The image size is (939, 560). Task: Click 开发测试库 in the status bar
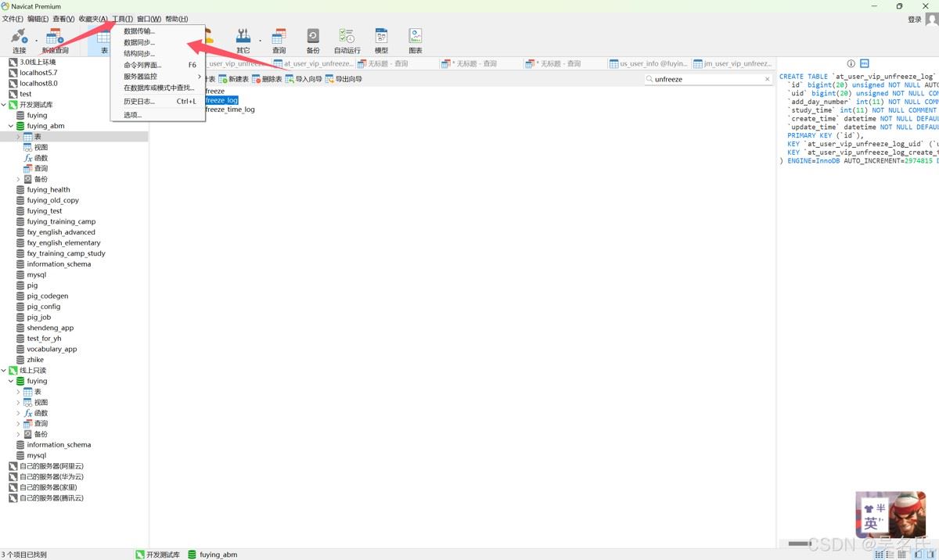point(157,555)
